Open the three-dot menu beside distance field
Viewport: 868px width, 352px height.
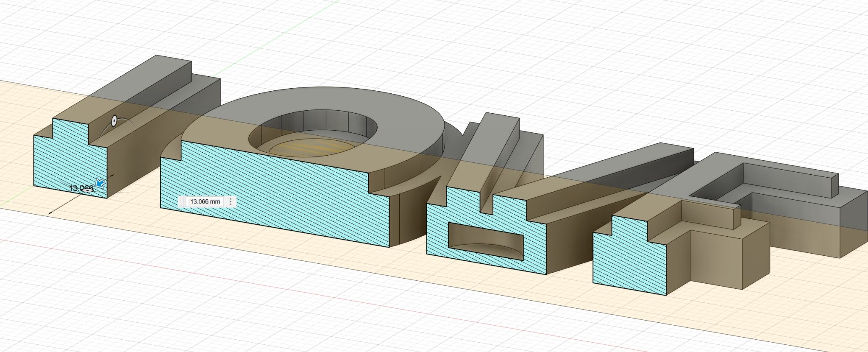230,201
